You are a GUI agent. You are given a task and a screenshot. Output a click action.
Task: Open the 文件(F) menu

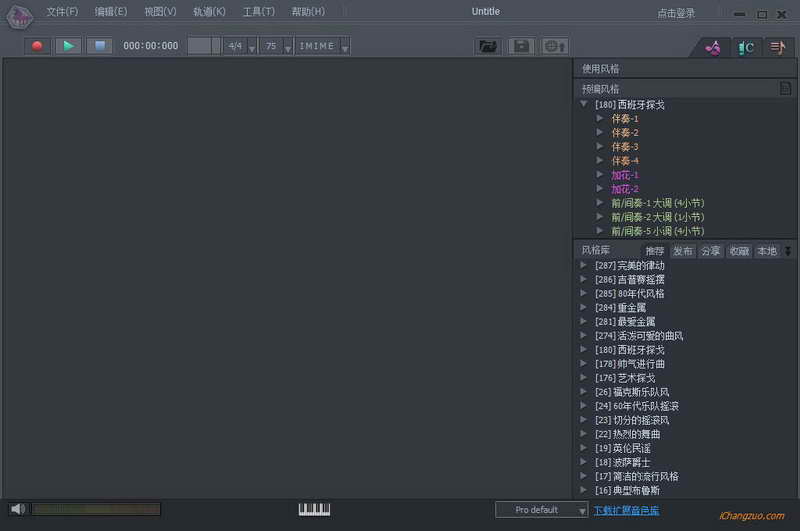[x=62, y=11]
